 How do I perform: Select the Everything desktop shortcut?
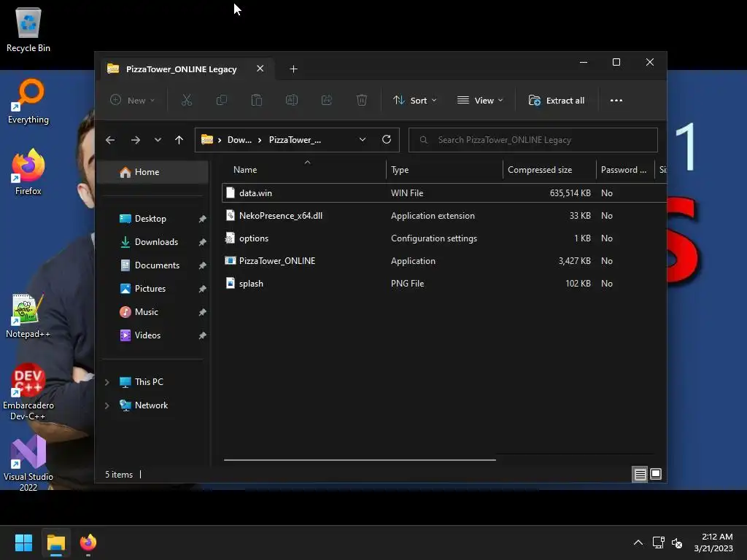[x=28, y=101]
